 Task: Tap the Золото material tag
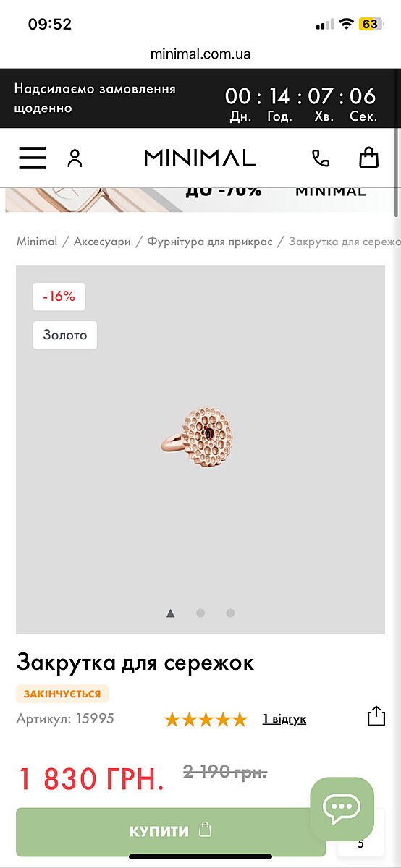(x=65, y=335)
